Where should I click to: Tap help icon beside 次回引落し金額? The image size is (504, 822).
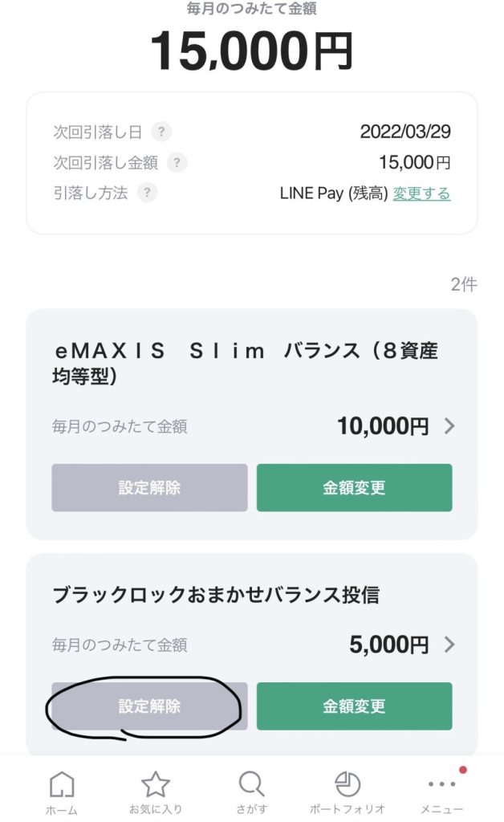point(177,162)
